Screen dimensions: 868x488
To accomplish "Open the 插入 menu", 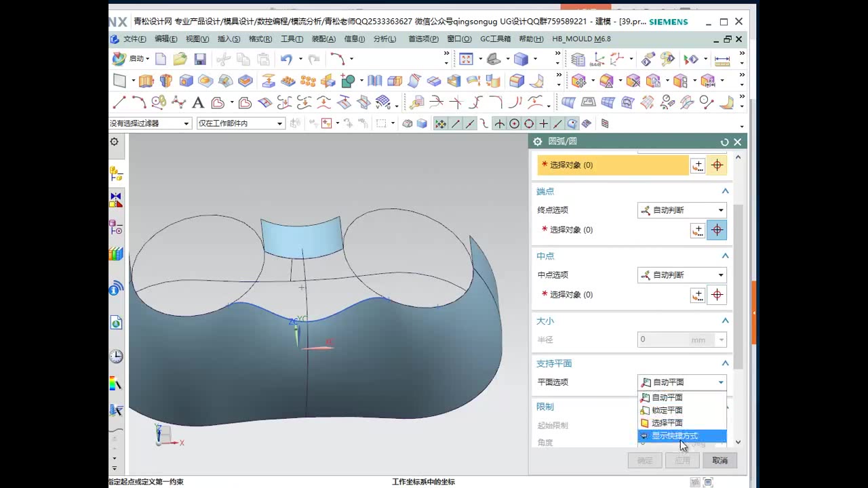I will tap(229, 39).
